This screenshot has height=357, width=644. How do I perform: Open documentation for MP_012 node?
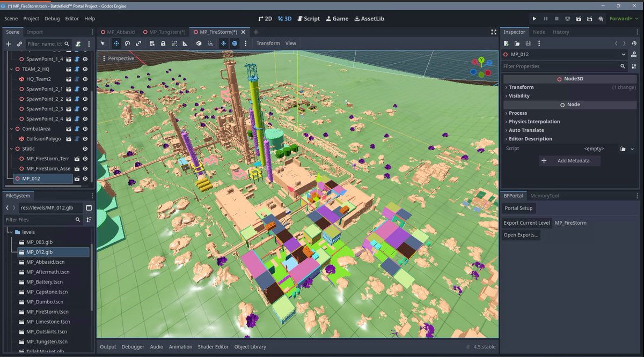634,54
